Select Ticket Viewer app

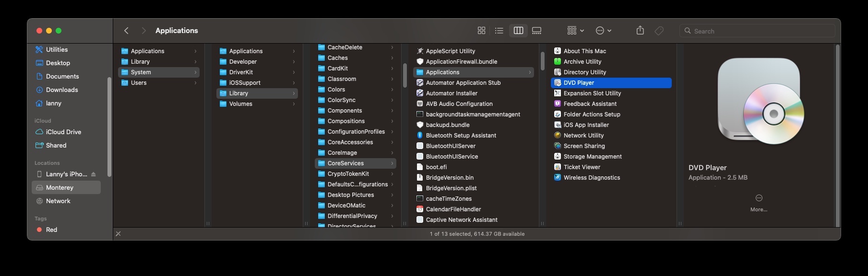tap(611, 167)
